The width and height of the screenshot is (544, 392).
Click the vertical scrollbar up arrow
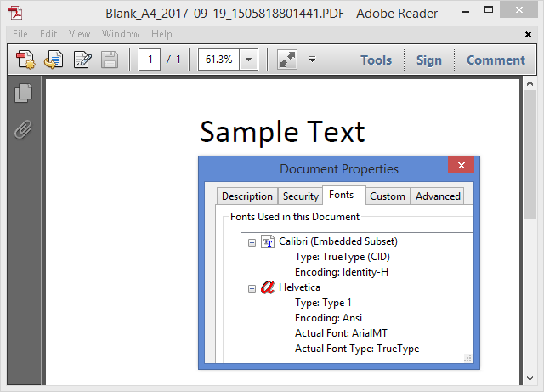[x=530, y=83]
